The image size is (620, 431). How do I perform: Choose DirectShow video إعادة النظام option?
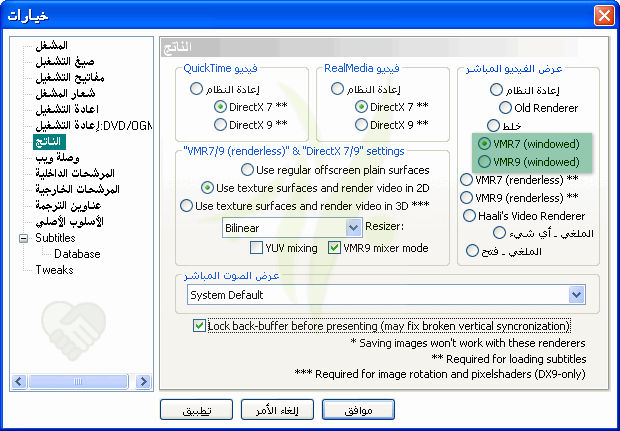point(496,90)
